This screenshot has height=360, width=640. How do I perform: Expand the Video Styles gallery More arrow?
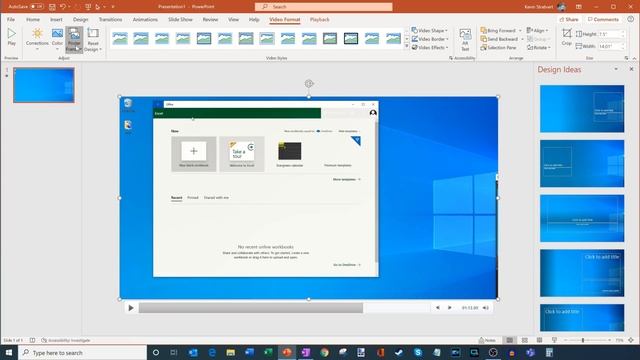[407, 47]
